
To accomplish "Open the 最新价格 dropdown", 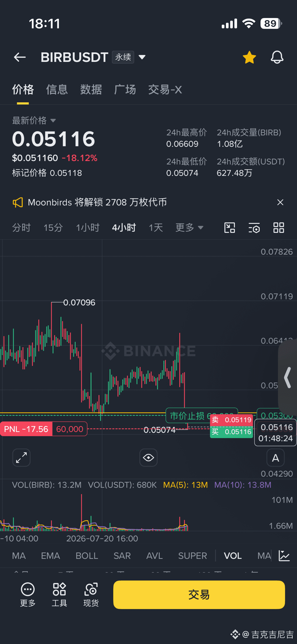I will point(34,120).
